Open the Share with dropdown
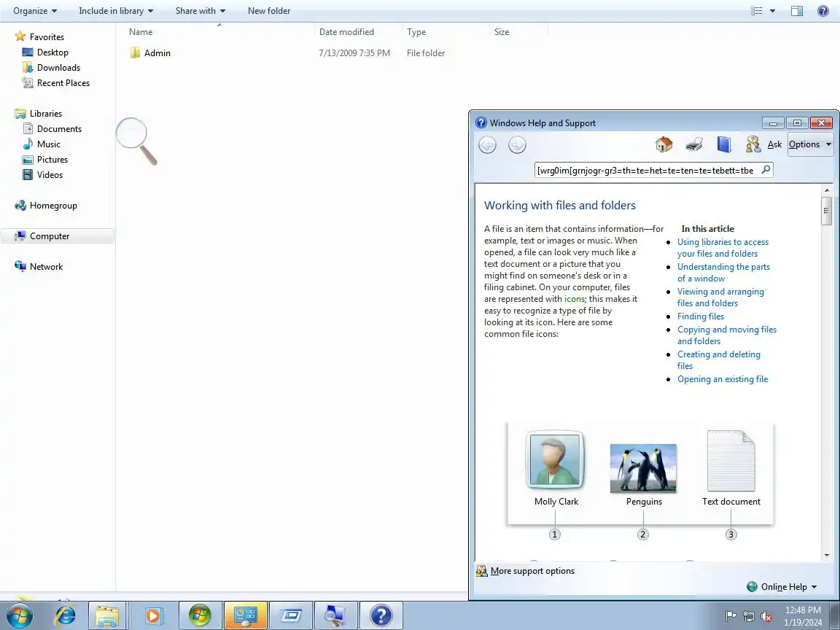Screen dimensions: 840x630 click(201, 11)
